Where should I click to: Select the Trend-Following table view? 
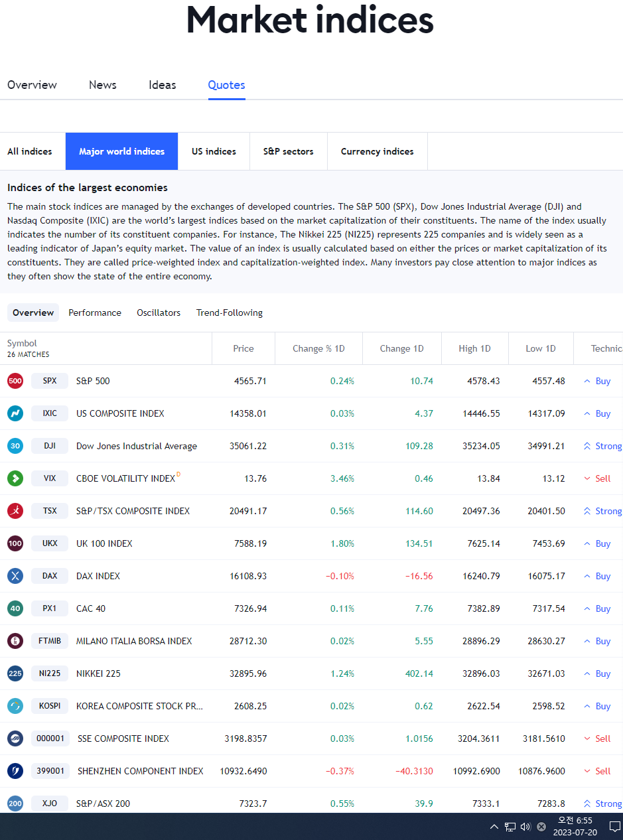(230, 313)
